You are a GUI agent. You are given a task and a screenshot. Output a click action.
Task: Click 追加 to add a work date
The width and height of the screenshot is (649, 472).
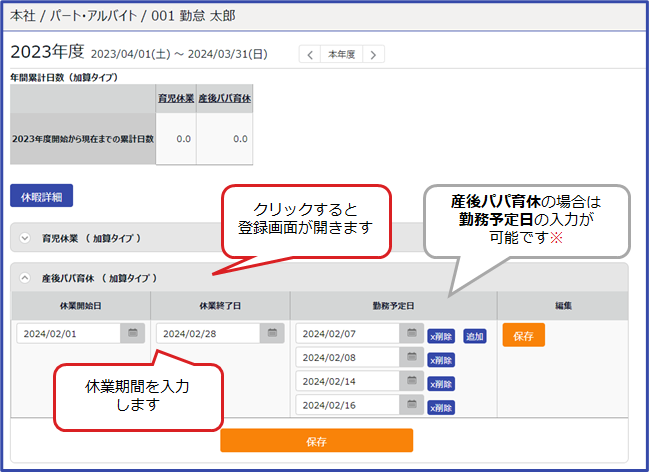click(x=474, y=336)
